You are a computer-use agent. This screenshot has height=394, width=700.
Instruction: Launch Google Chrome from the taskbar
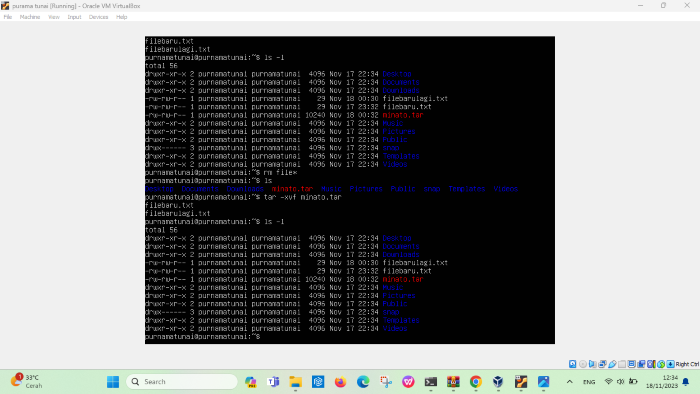(476, 382)
